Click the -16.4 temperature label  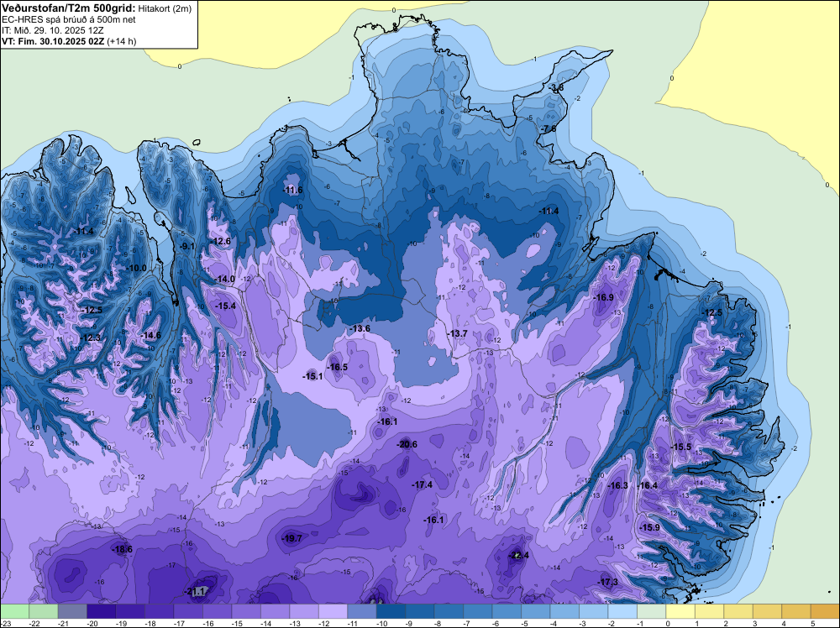(647, 485)
